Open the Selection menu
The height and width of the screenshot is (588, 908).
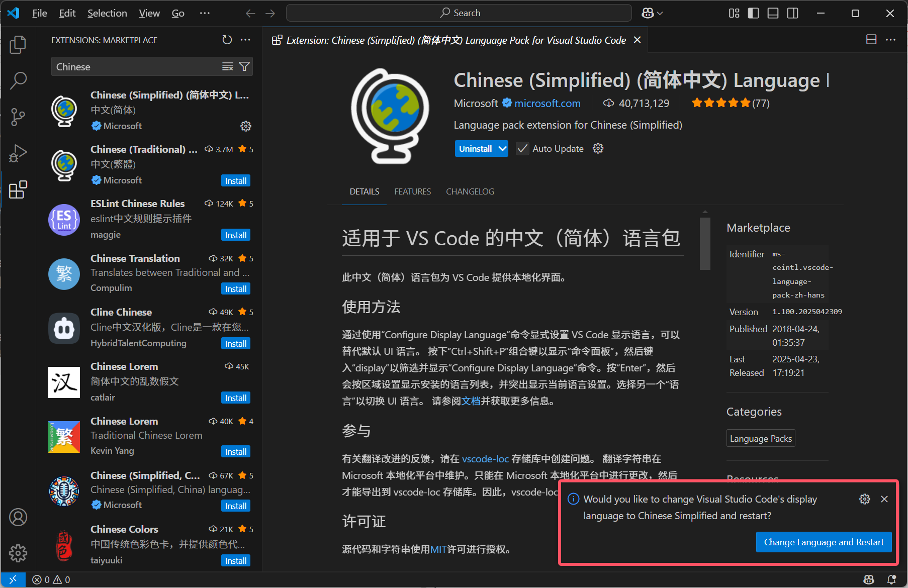107,13
